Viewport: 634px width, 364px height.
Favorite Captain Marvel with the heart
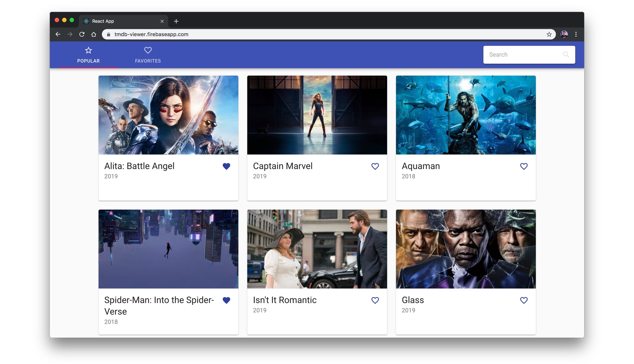pos(375,166)
